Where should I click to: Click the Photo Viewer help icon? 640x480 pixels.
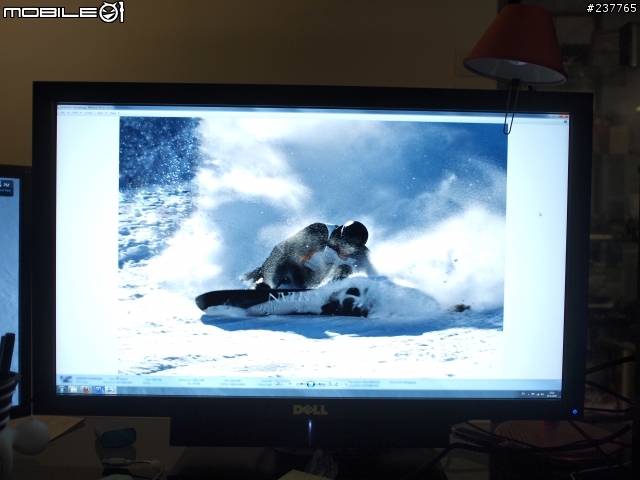[565, 121]
